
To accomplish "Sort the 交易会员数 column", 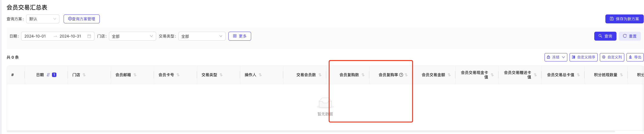I will (x=320, y=75).
